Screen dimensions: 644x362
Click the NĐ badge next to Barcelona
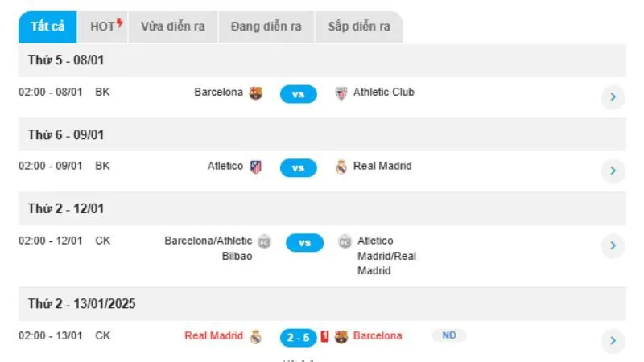click(x=449, y=335)
